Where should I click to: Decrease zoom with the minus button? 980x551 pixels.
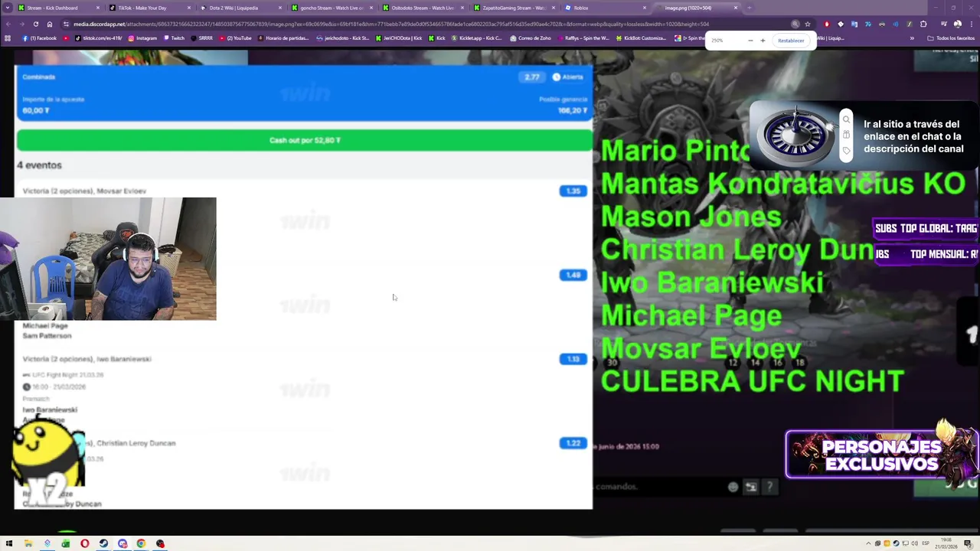pyautogui.click(x=750, y=41)
